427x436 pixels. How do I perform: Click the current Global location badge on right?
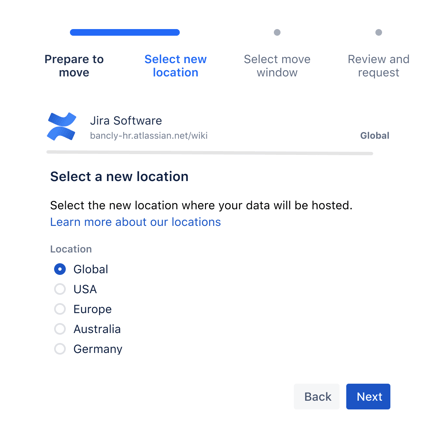coord(375,136)
